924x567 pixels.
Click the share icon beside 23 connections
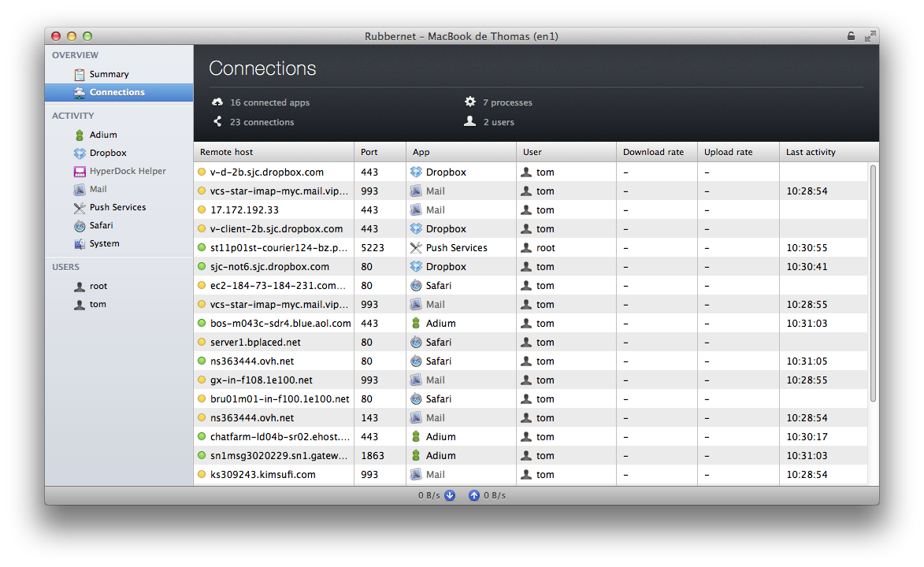[217, 121]
